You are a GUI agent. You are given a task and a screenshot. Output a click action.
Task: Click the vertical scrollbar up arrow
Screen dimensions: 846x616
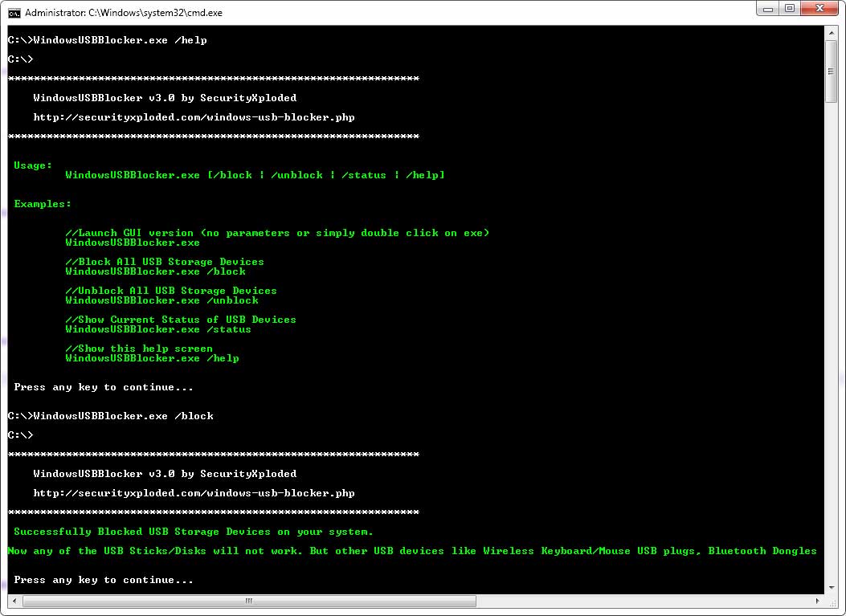coord(832,33)
